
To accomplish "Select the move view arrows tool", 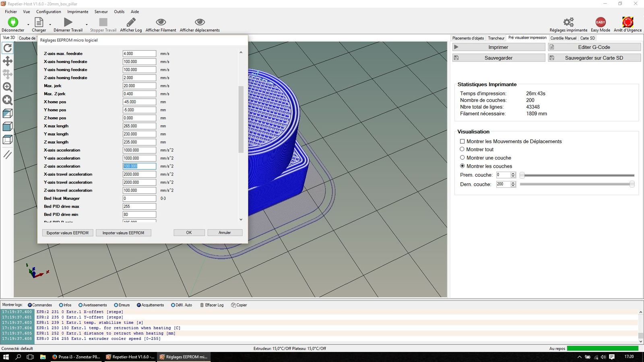I will click(x=7, y=61).
